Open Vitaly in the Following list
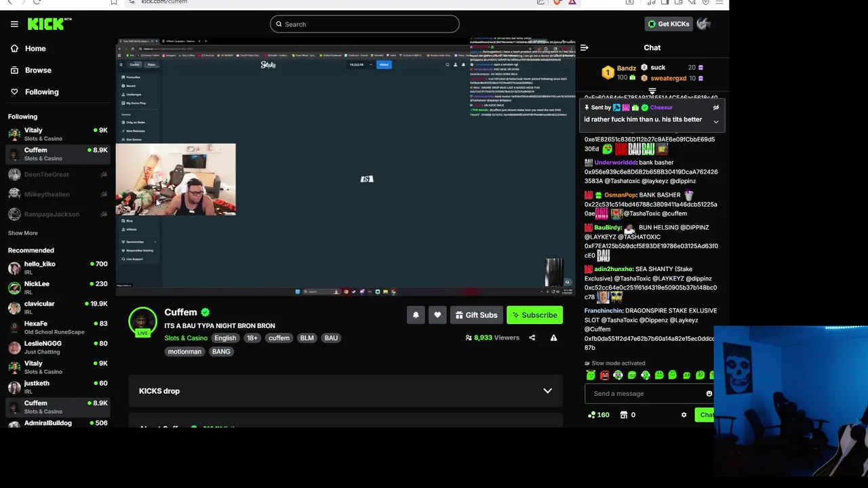This screenshot has height=488, width=868. point(58,134)
